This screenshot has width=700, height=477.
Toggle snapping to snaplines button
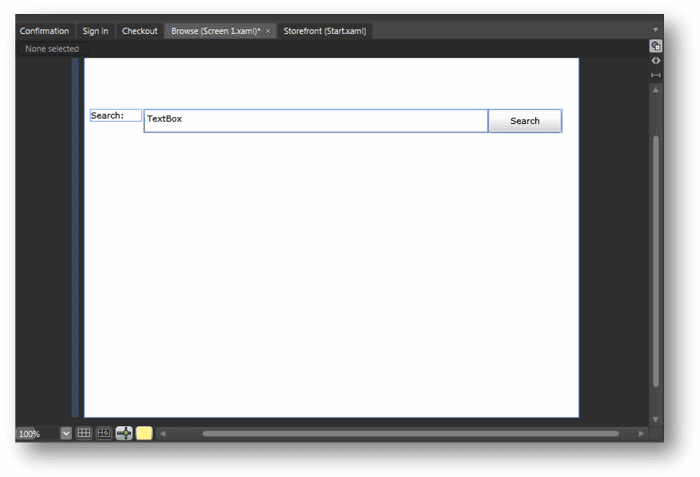tap(124, 433)
